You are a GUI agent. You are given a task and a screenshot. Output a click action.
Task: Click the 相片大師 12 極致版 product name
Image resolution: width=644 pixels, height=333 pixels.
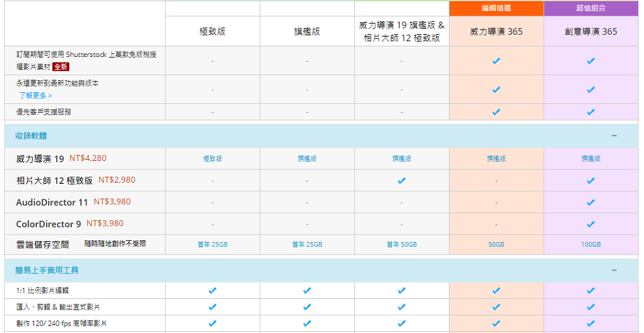54,180
